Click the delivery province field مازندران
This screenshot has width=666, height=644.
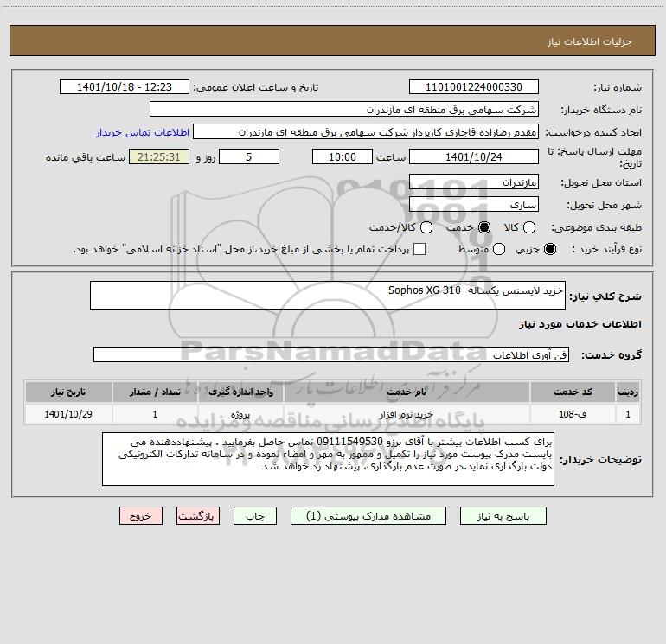tap(474, 182)
